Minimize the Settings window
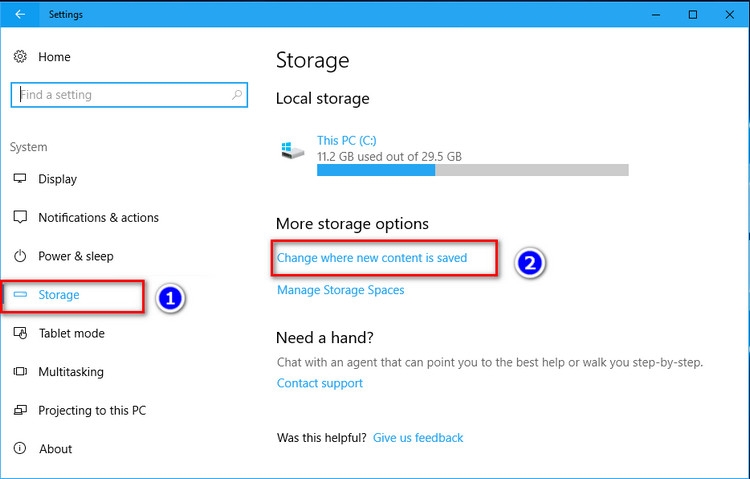This screenshot has height=479, width=750. coord(656,14)
